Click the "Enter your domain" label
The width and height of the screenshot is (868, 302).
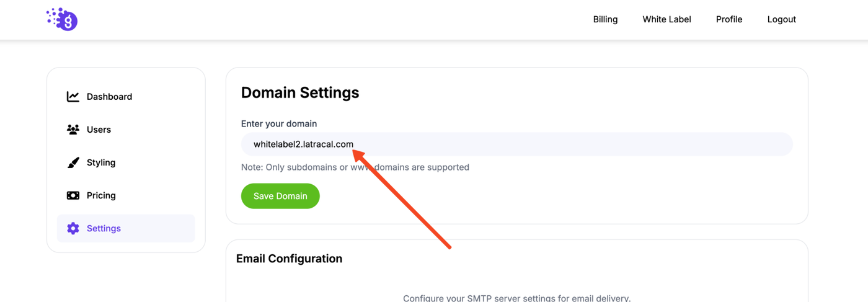click(279, 124)
